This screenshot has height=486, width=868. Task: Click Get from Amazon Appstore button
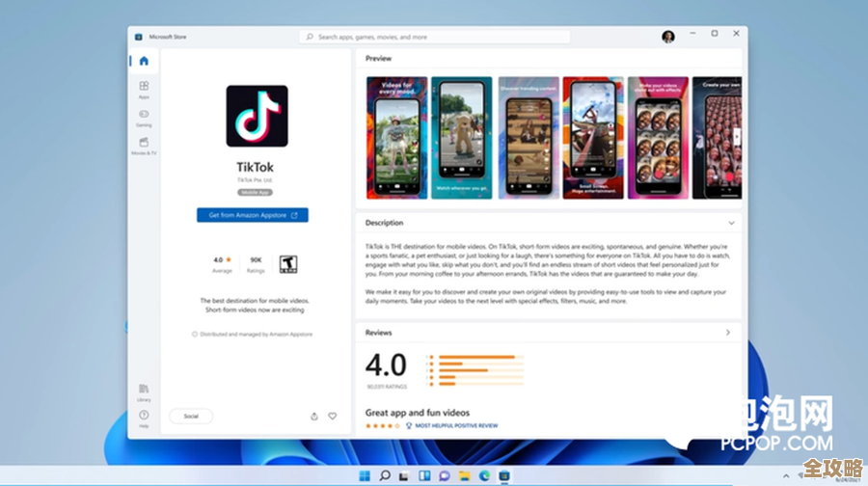click(253, 215)
